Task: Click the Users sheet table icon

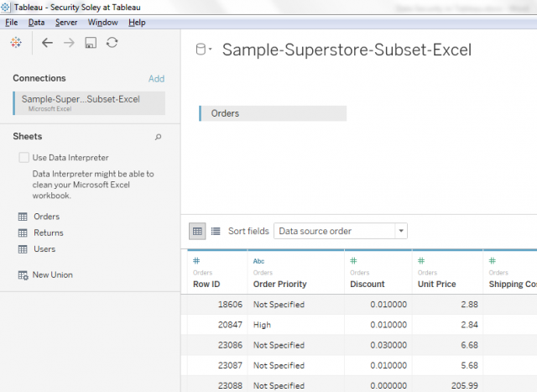Action: 23,249
